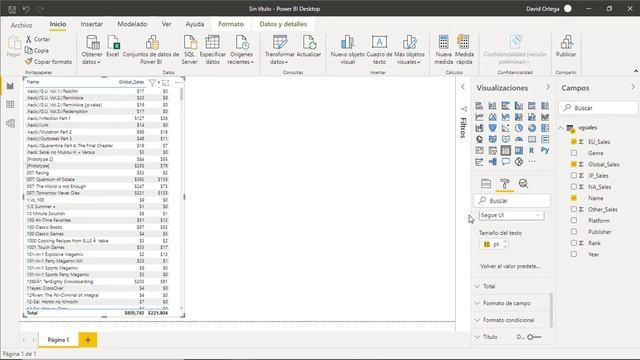Select the matrix visualization

tap(519, 150)
